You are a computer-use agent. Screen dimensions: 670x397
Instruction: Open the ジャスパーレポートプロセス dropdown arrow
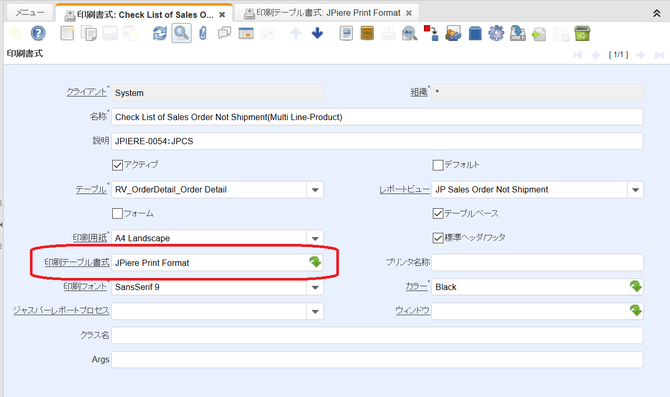click(315, 312)
